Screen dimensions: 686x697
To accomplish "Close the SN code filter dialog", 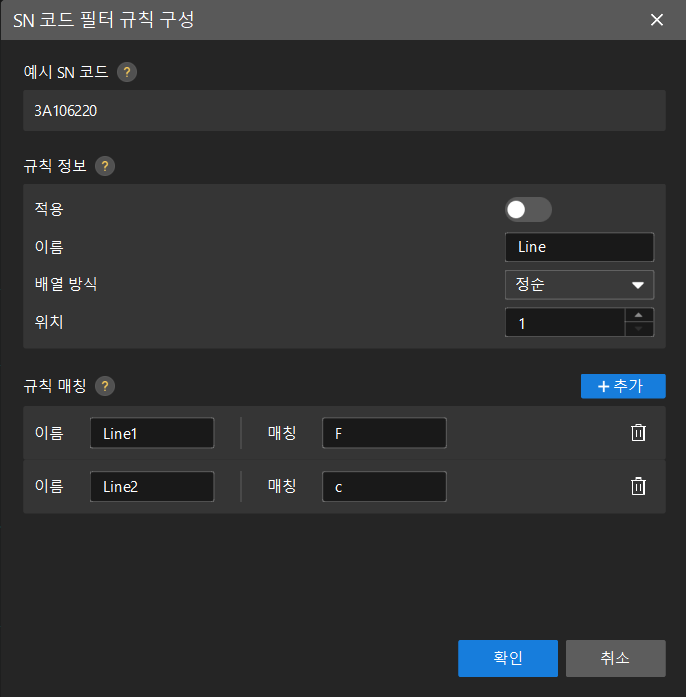I will click(657, 20).
